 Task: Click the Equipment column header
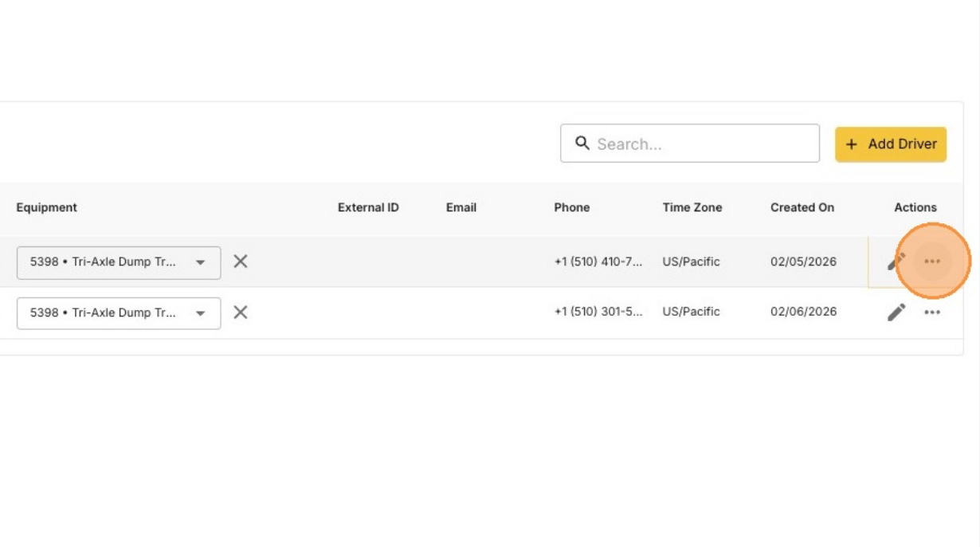point(47,207)
